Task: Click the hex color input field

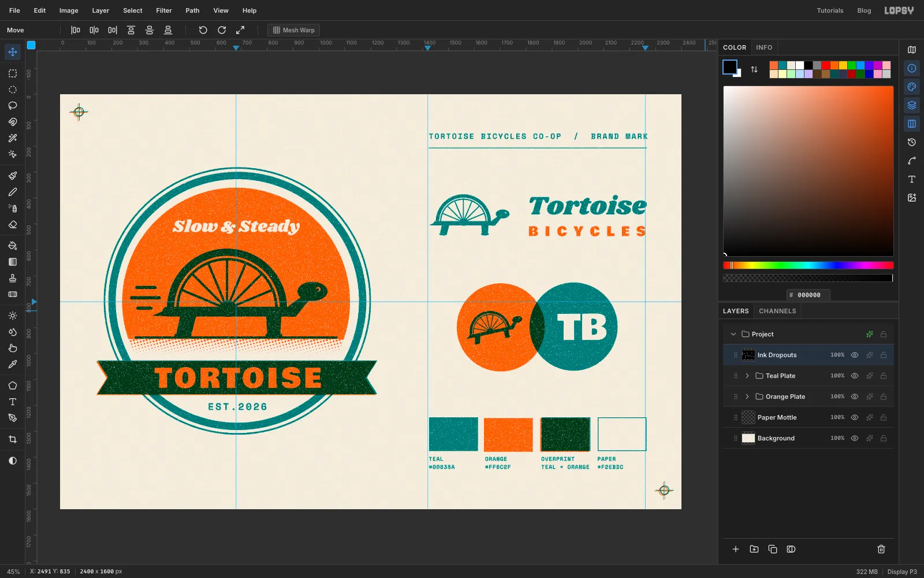Action: coord(808,295)
